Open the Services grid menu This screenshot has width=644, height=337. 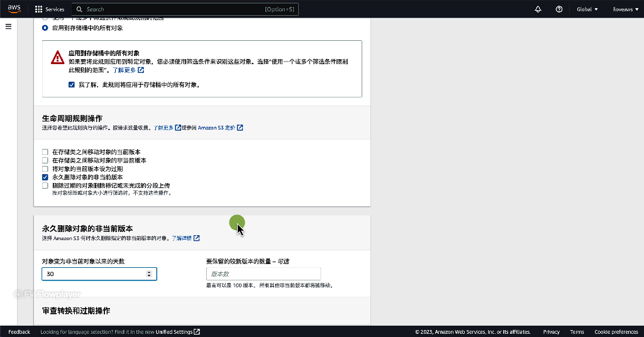tap(50, 9)
